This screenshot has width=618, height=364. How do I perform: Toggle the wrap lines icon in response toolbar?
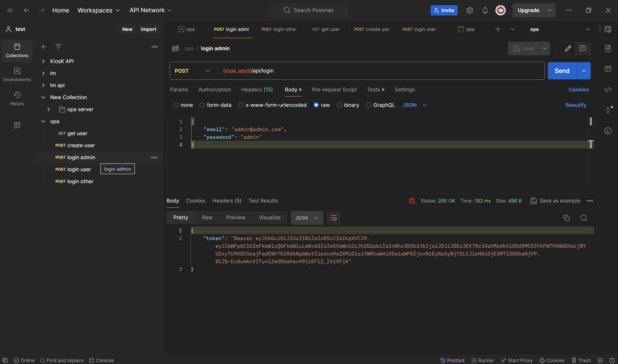point(334,218)
